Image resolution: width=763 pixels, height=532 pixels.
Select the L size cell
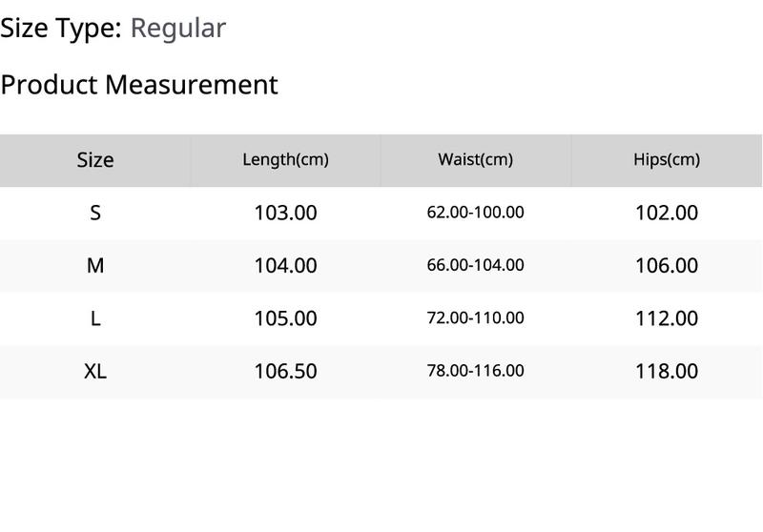pos(95,318)
